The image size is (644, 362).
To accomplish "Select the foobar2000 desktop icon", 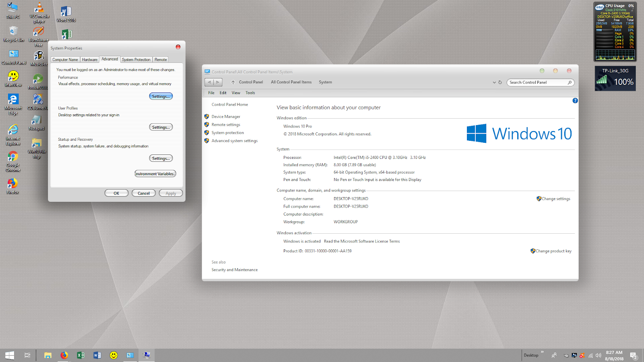I will 38,82.
